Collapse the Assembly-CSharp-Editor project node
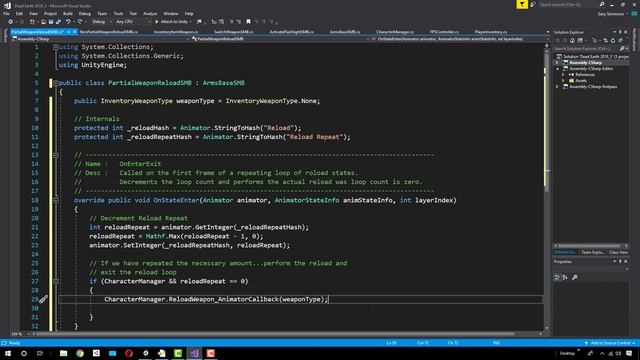The image size is (640, 360). tap(558, 69)
